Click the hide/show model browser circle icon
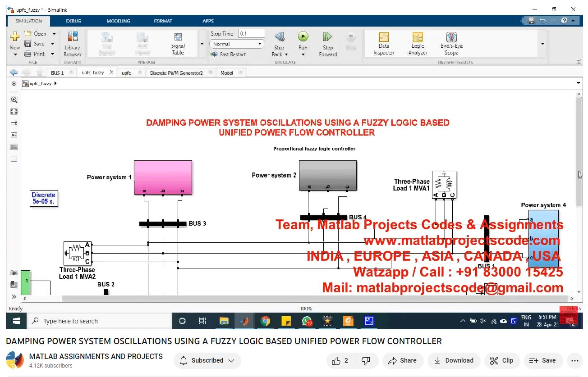588x377 pixels. click(x=14, y=83)
